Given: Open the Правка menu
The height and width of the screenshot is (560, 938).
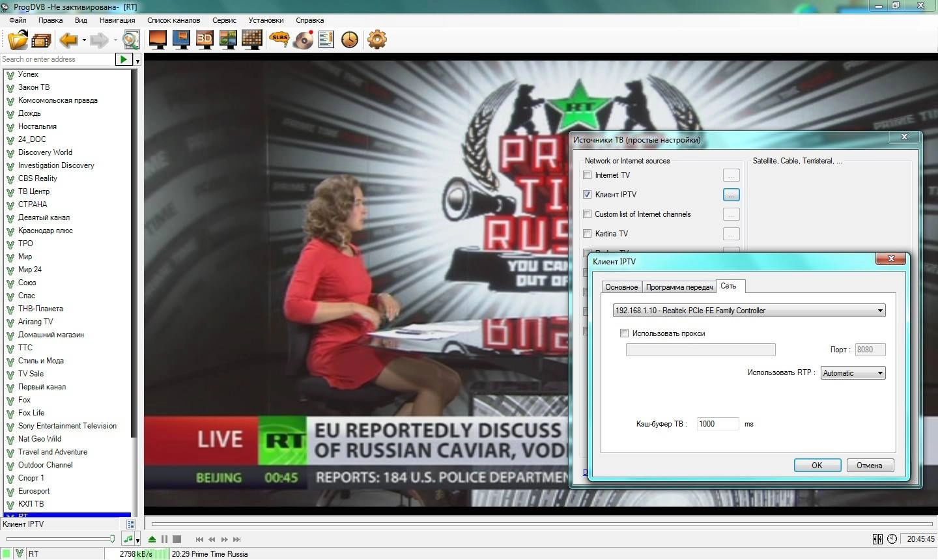Looking at the screenshot, I should pos(50,20).
